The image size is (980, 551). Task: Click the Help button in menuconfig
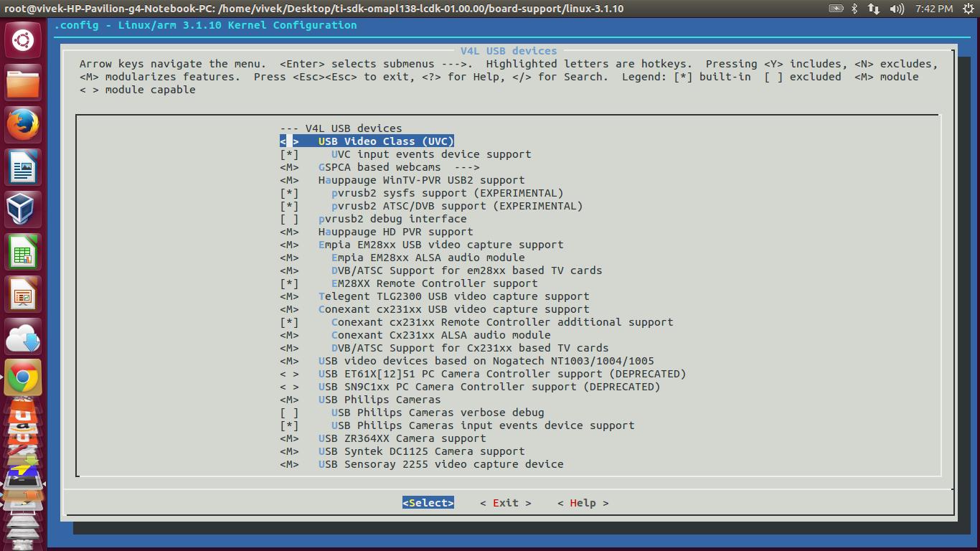[584, 503]
